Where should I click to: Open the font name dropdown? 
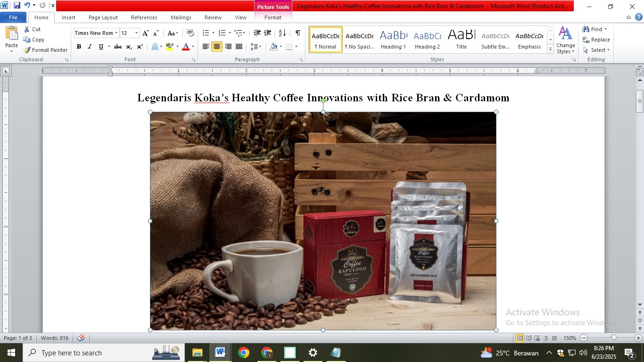[116, 33]
